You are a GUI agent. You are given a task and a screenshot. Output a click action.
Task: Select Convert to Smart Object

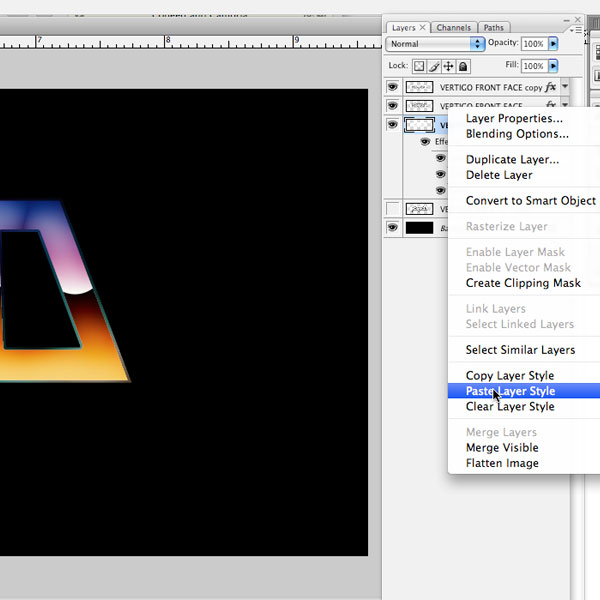(530, 201)
